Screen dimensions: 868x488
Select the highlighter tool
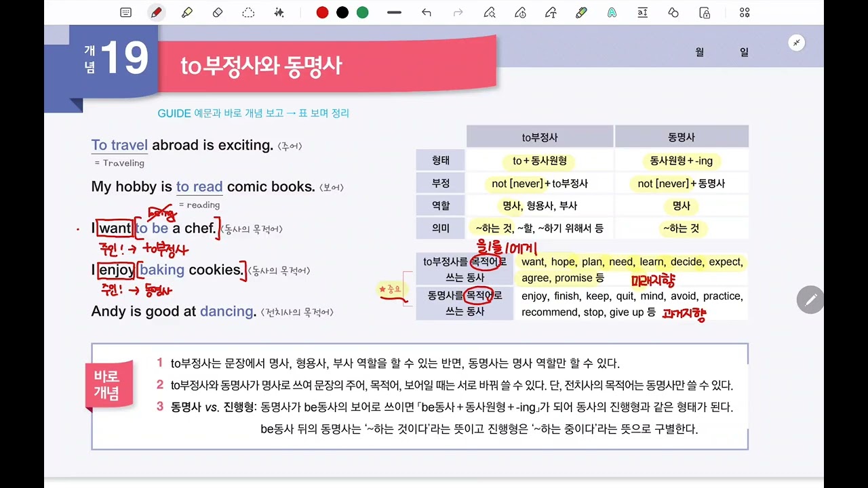click(186, 12)
